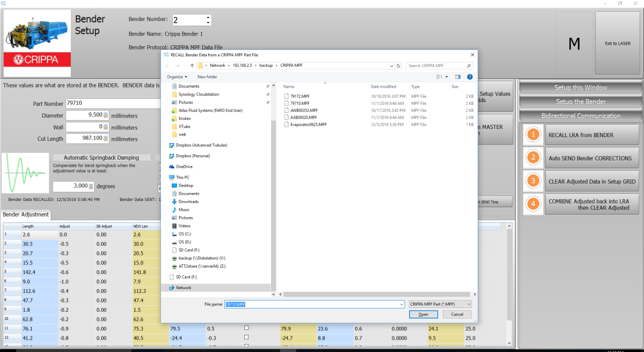Select the Setup the Bender section header
Viewport: 644px width, 352px height.
pyautogui.click(x=580, y=102)
